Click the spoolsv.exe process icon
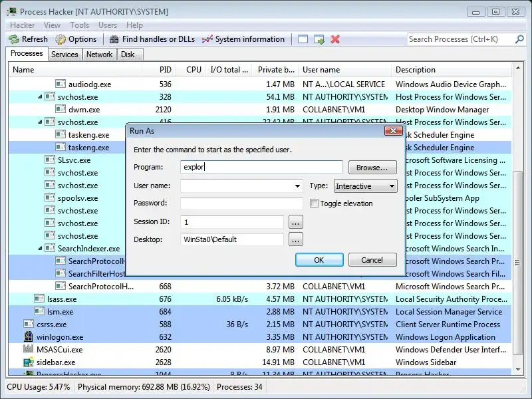 (x=50, y=198)
